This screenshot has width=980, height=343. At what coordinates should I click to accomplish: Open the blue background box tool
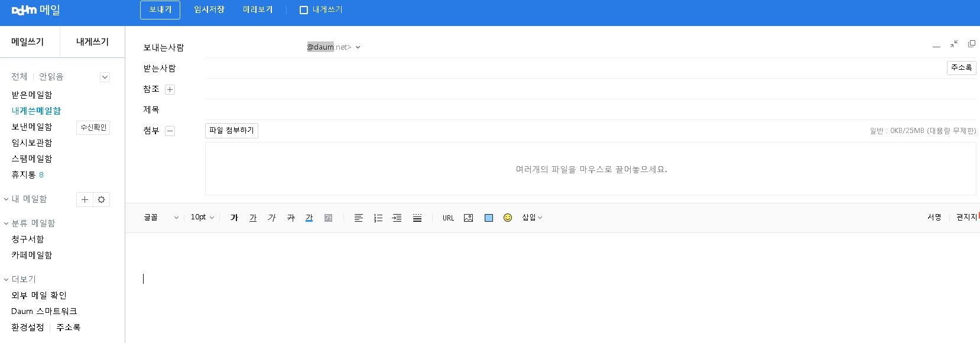[489, 218]
